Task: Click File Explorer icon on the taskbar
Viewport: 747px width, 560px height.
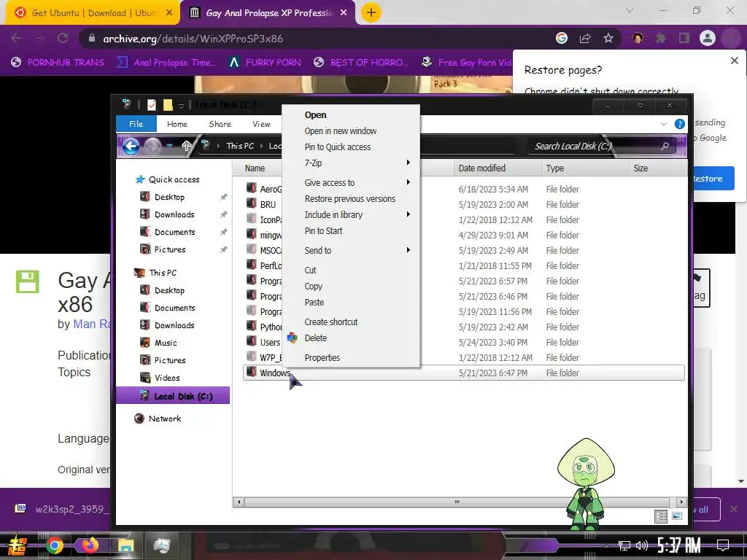Action: 125,545
